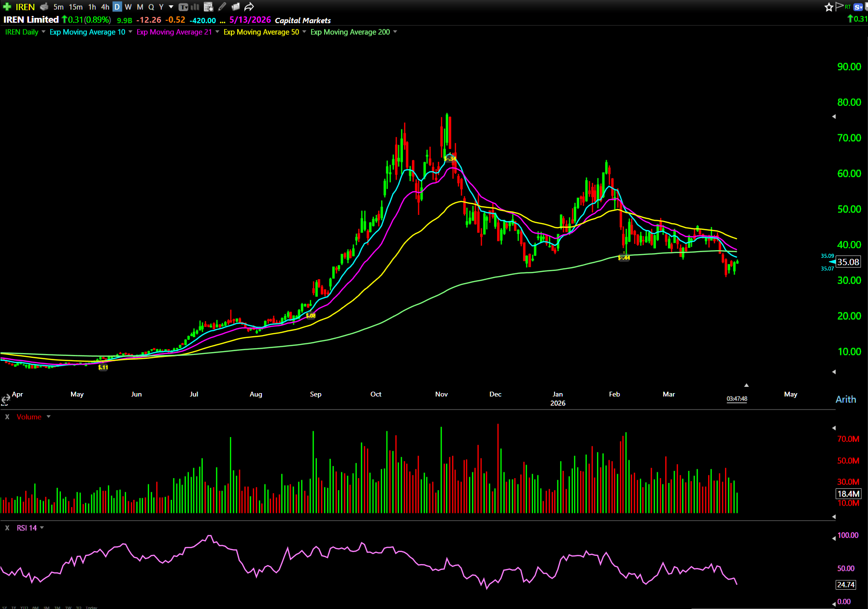
Task: Click the green plus add-indicator icon
Action: point(7,7)
